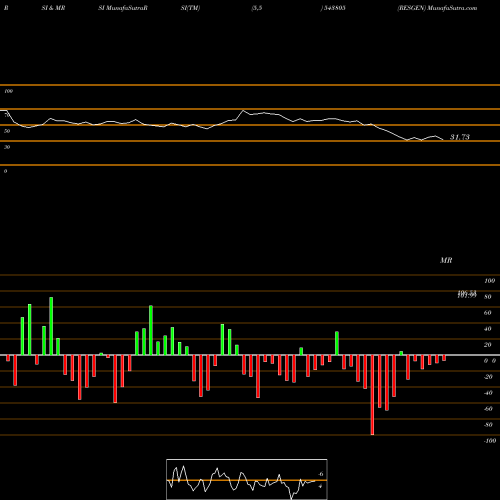Click the -40 label on MR axis
This screenshot has height=500, width=500.
click(488, 393)
